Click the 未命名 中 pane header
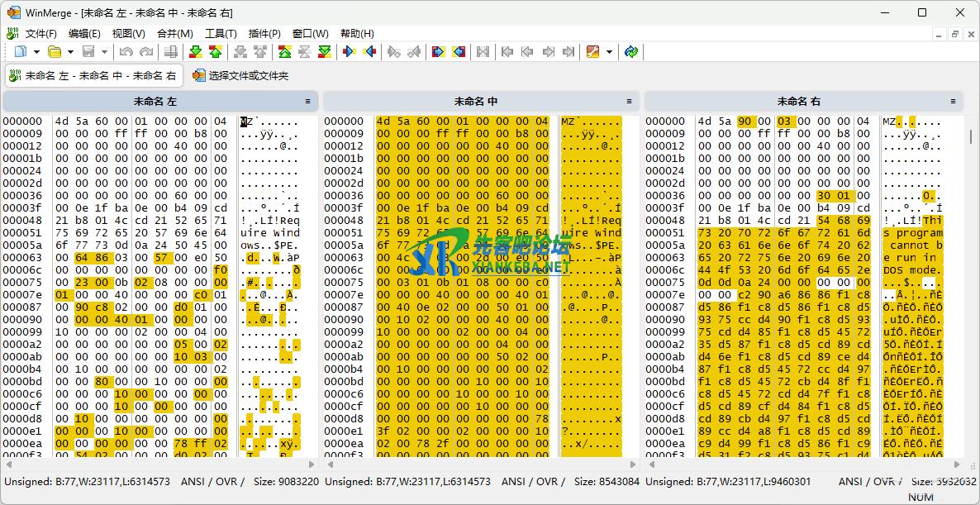 pyautogui.click(x=475, y=102)
